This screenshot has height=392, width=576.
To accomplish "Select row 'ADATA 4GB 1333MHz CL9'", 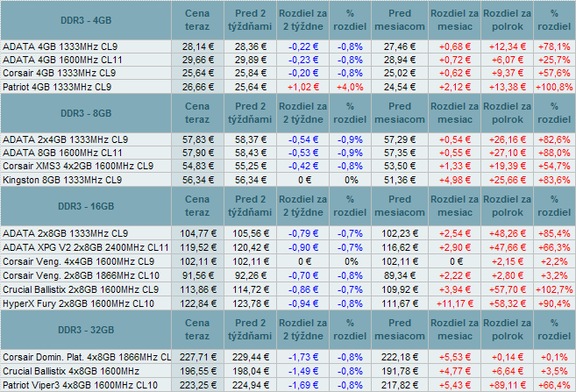I will click(288, 46).
